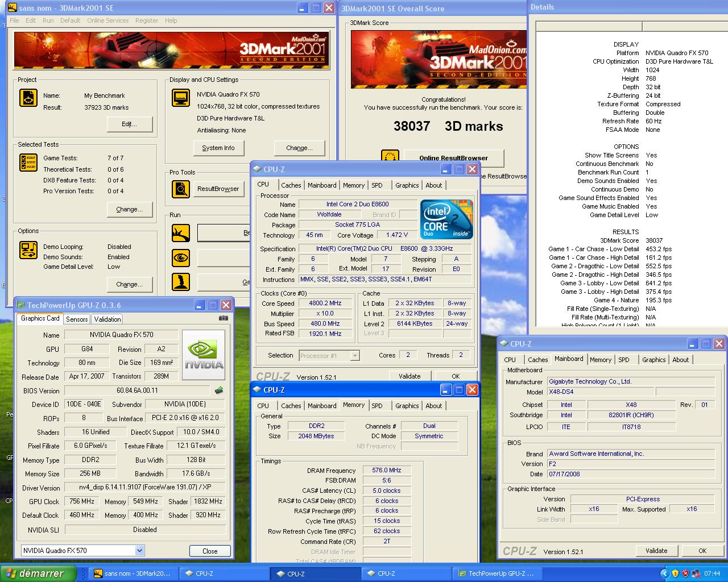Click the Selected Tests checklist icon
This screenshot has height=582, width=728.
(28, 162)
